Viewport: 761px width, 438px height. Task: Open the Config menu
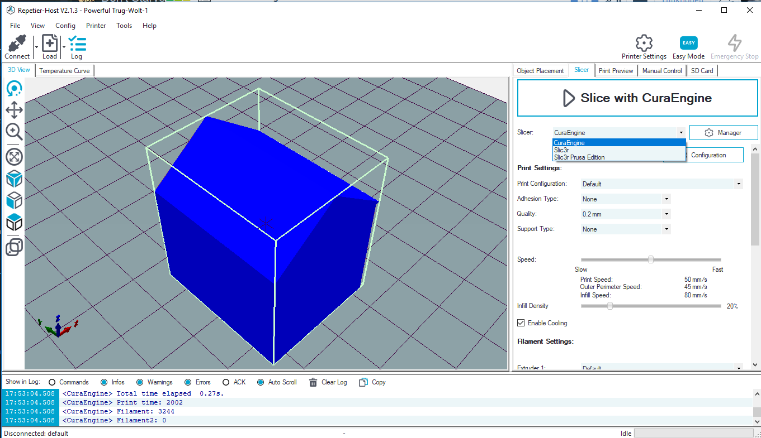tap(65, 26)
